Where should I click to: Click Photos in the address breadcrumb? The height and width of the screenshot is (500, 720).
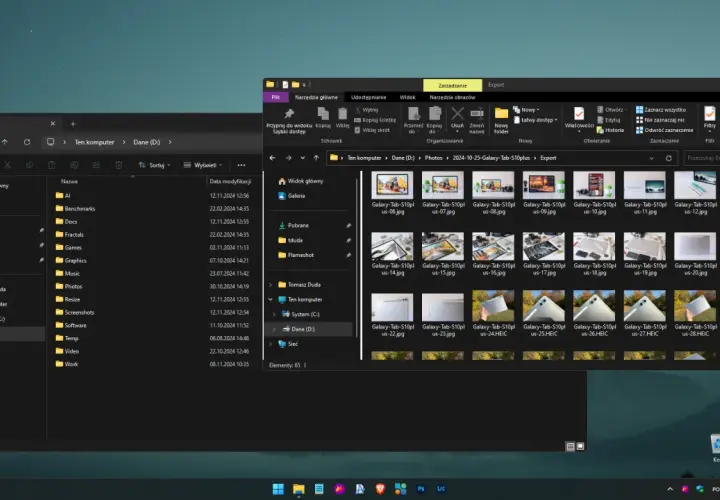point(433,158)
